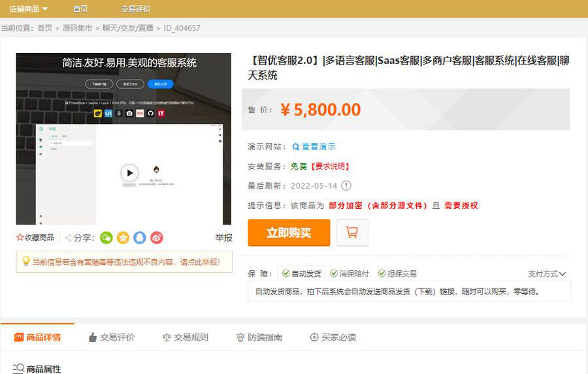
Task: Select the 消保赔付 guarantee option
Action: point(350,273)
